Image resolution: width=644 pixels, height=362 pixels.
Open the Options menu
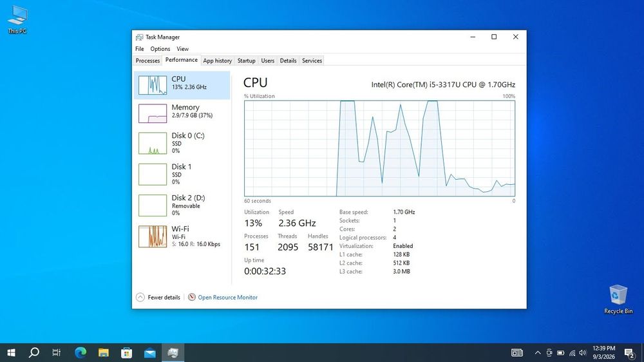(160, 49)
